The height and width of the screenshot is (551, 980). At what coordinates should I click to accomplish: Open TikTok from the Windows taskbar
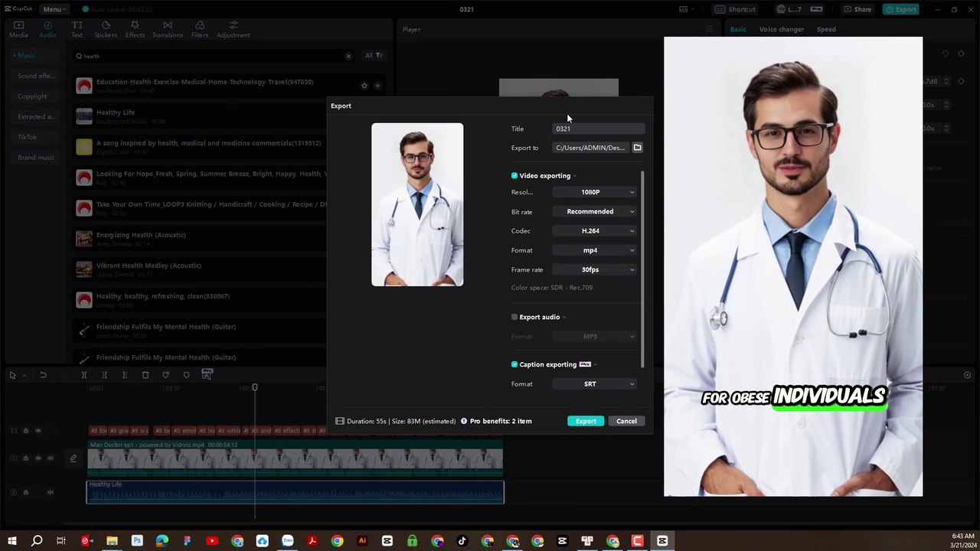[x=462, y=541]
